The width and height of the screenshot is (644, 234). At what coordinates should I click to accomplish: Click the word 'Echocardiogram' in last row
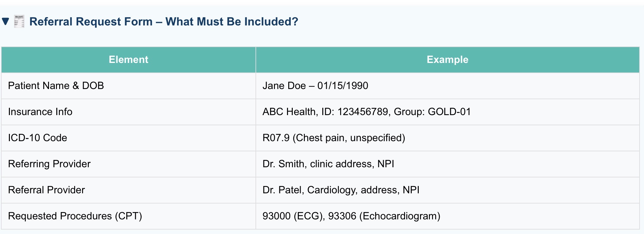pyautogui.click(x=400, y=216)
